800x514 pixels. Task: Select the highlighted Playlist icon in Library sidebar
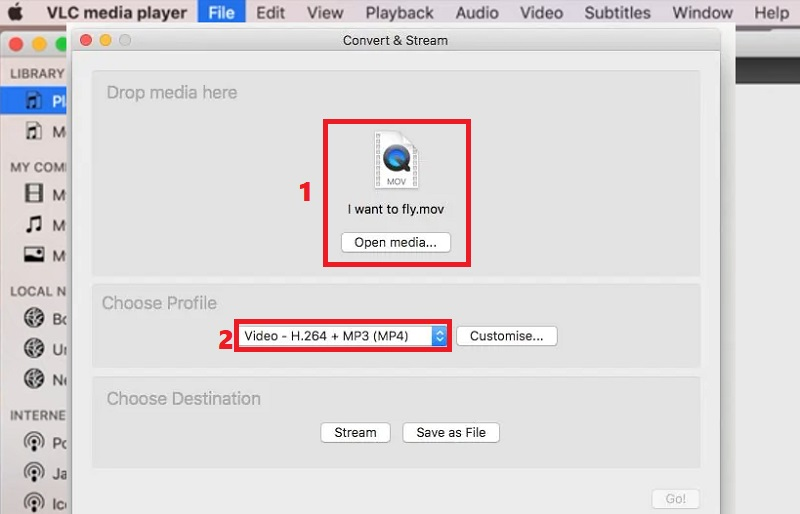(34, 101)
